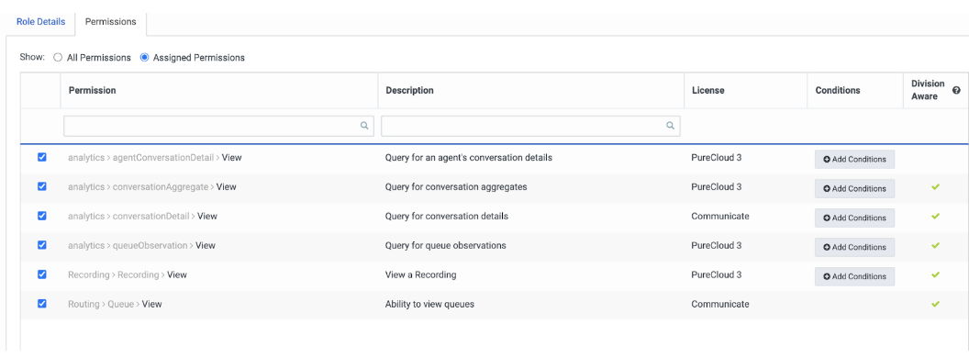Click Division Aware checkmark for Recording row
Screen dimensions: 980x358
936,274
